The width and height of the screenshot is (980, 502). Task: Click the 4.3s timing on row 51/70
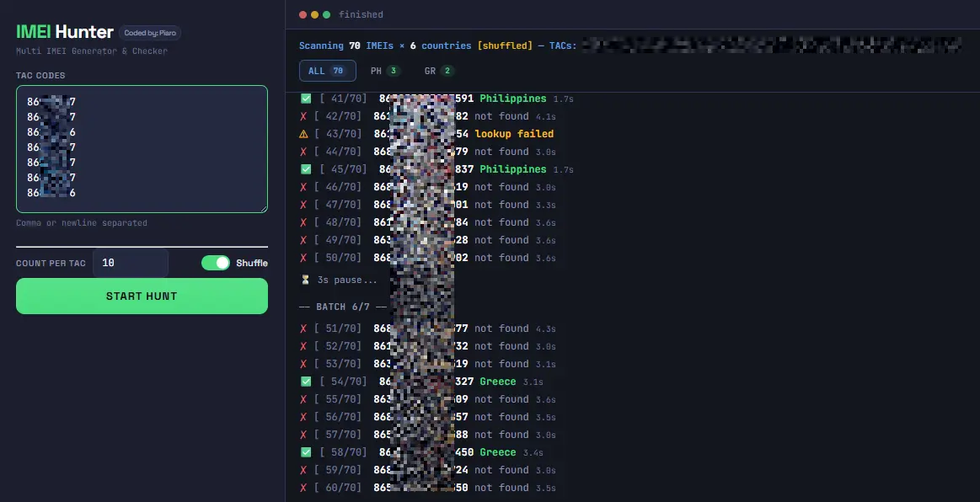[546, 329]
